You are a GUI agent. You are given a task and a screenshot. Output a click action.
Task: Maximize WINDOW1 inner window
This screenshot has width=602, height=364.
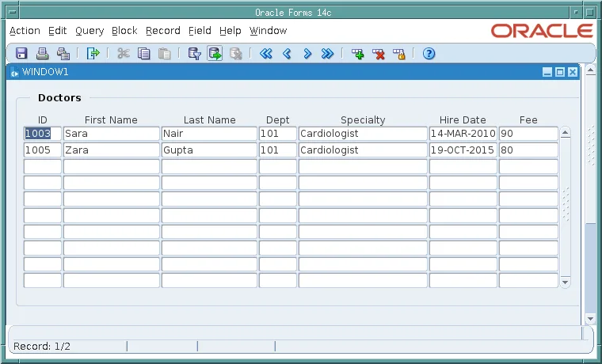coord(560,72)
